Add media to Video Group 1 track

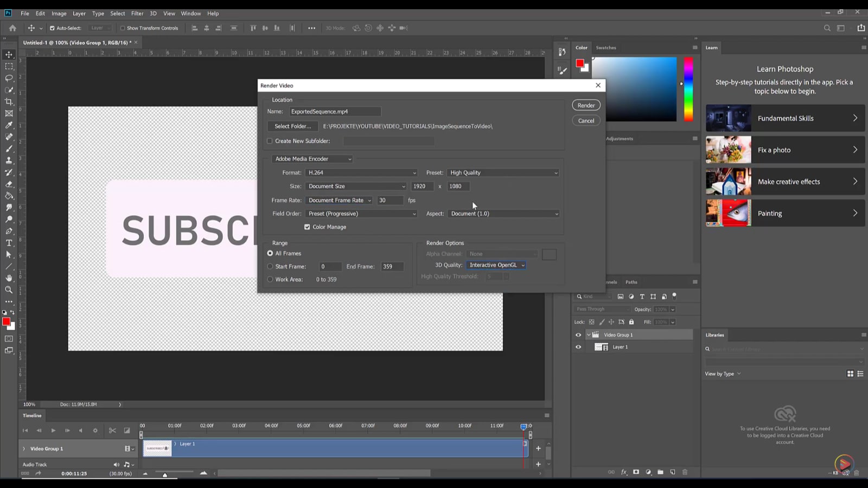coord(538,448)
